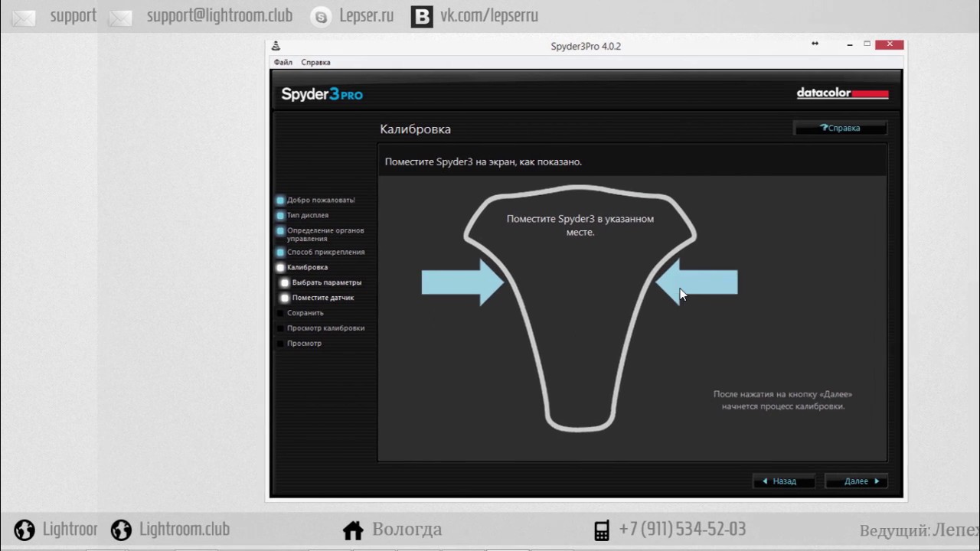Select substep Поместите датчик
980x551 pixels.
point(317,298)
